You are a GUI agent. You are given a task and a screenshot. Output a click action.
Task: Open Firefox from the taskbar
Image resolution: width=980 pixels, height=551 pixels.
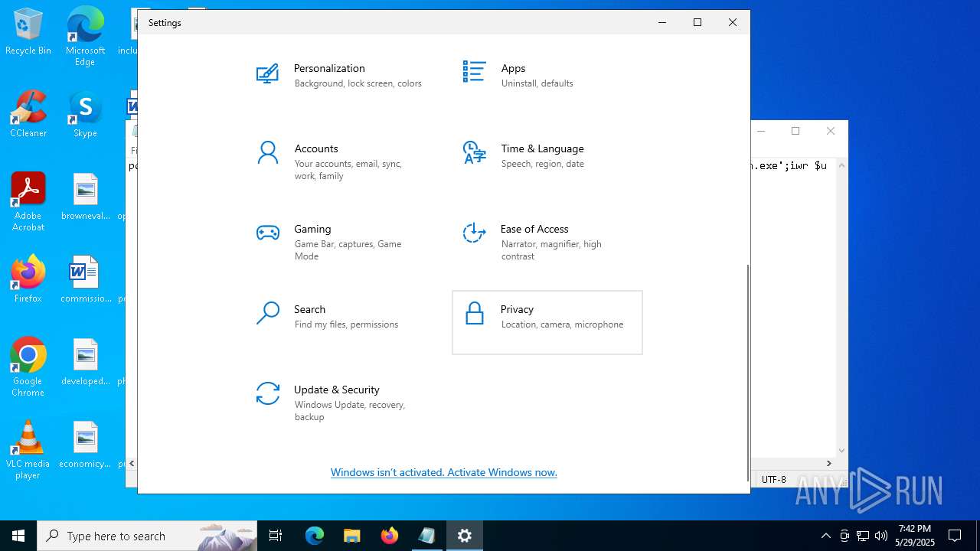tap(389, 536)
